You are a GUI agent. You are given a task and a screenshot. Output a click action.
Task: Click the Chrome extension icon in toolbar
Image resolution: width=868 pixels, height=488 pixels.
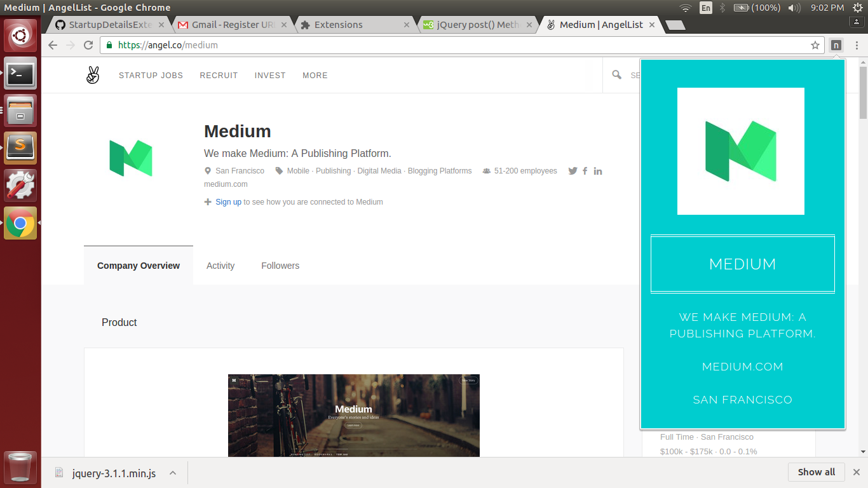pyautogui.click(x=836, y=45)
